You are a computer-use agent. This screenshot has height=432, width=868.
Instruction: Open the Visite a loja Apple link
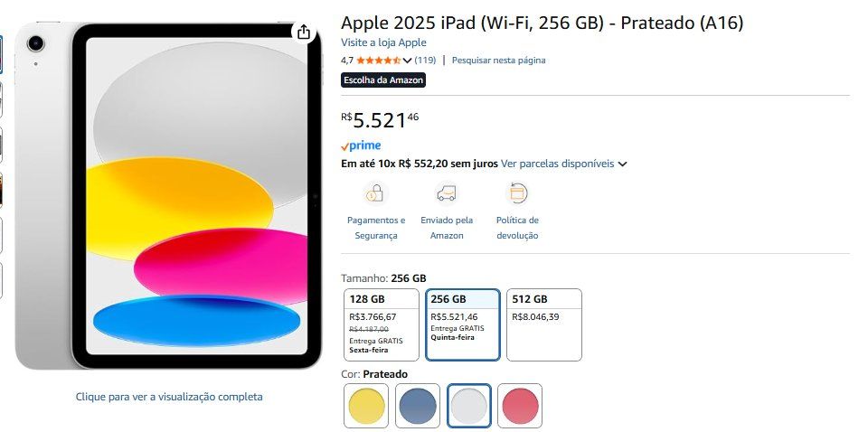[383, 42]
